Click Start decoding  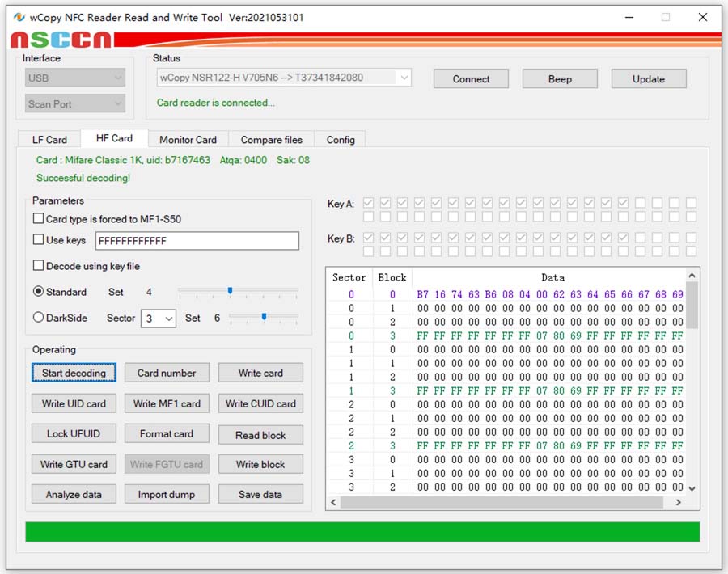pyautogui.click(x=74, y=373)
